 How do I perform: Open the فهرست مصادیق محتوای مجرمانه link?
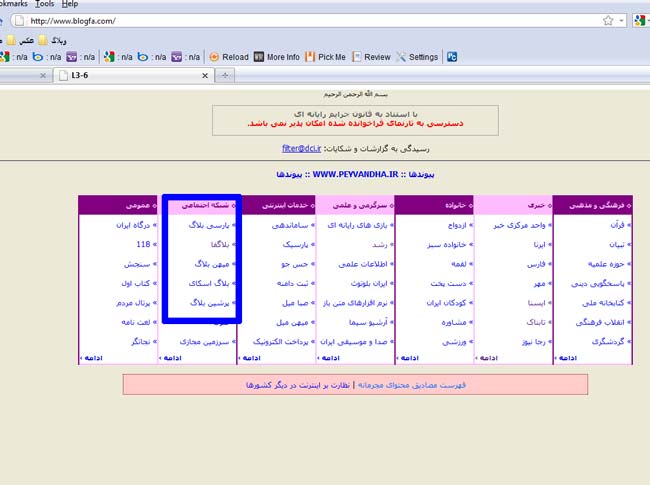coord(412,386)
